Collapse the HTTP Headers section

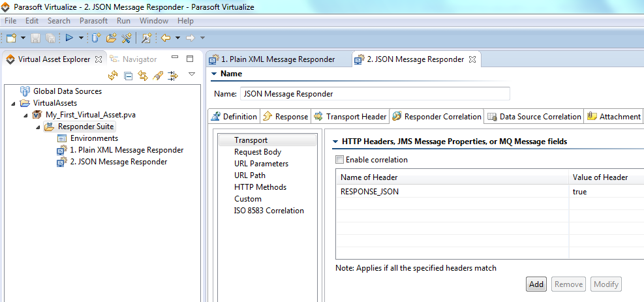coord(335,142)
